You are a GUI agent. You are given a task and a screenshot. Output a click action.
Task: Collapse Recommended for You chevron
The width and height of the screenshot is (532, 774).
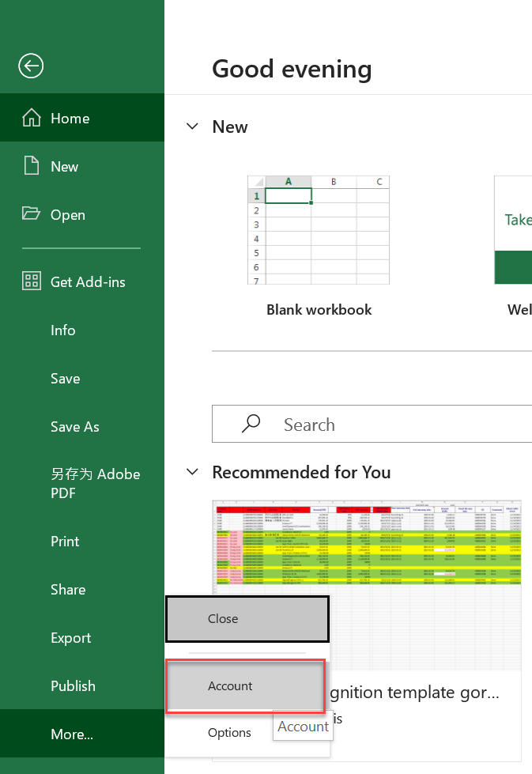click(192, 472)
